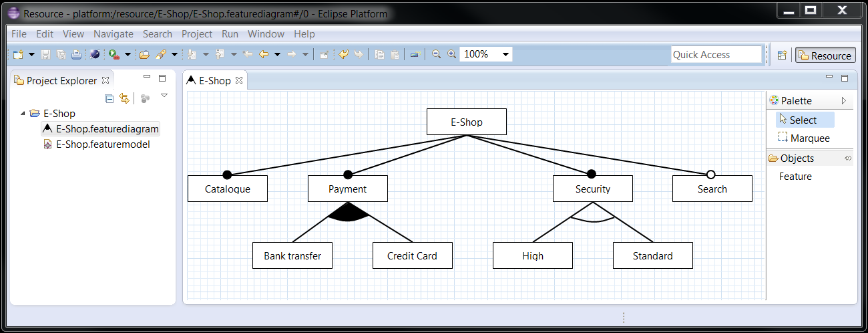Close the E-Shop editor tab
Image resolution: width=868 pixels, height=333 pixels.
pyautogui.click(x=239, y=80)
